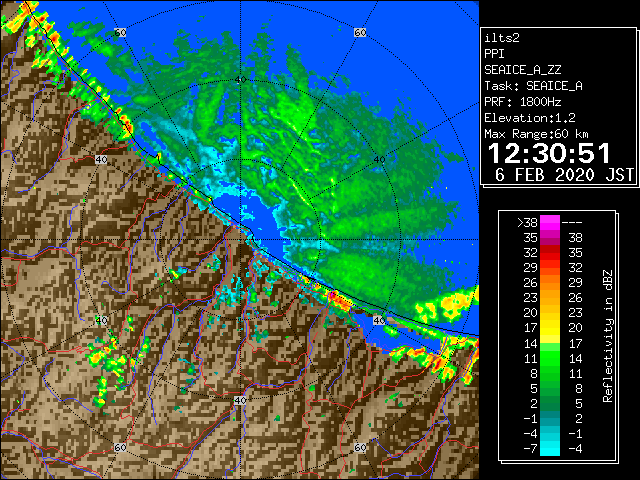Select the 'Task: SEAICE_A' line
This screenshot has width=640, height=480.
(x=533, y=86)
